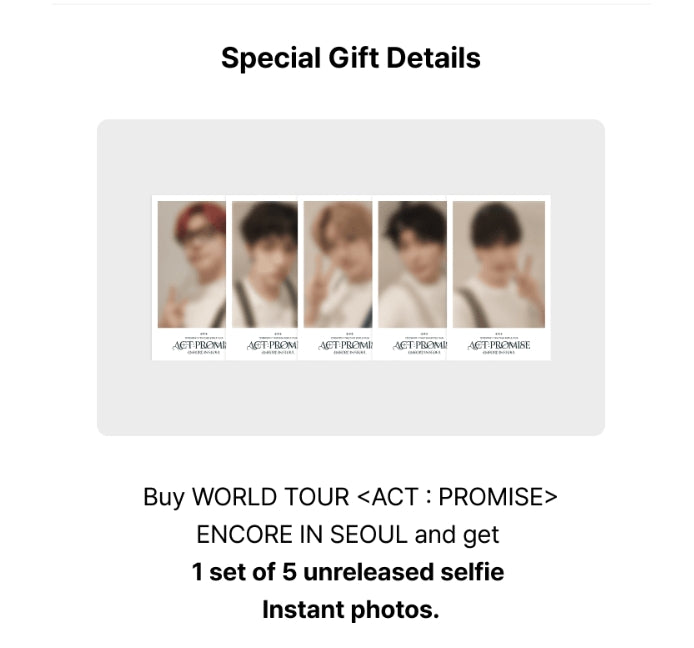
Task: Click the 'ENCORE IN SEOUL and get' line
Action: tap(347, 534)
